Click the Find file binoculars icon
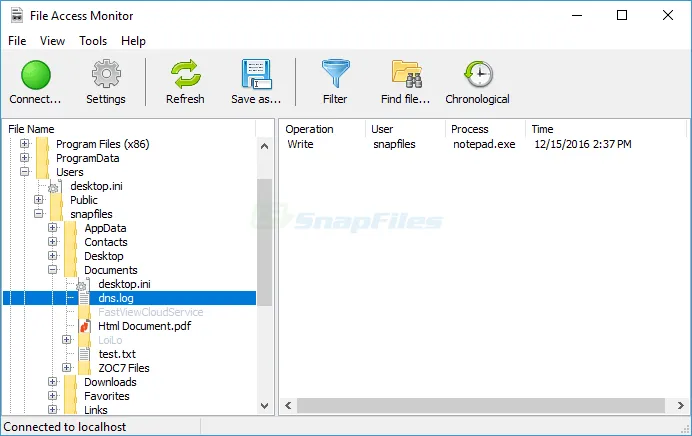This screenshot has height=436, width=692. coord(406,74)
